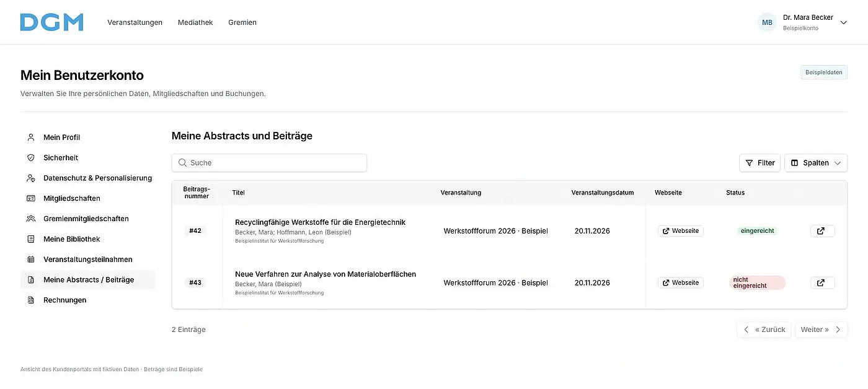
Task: Click the date 20.11.2026 in row #43
Action: point(592,283)
